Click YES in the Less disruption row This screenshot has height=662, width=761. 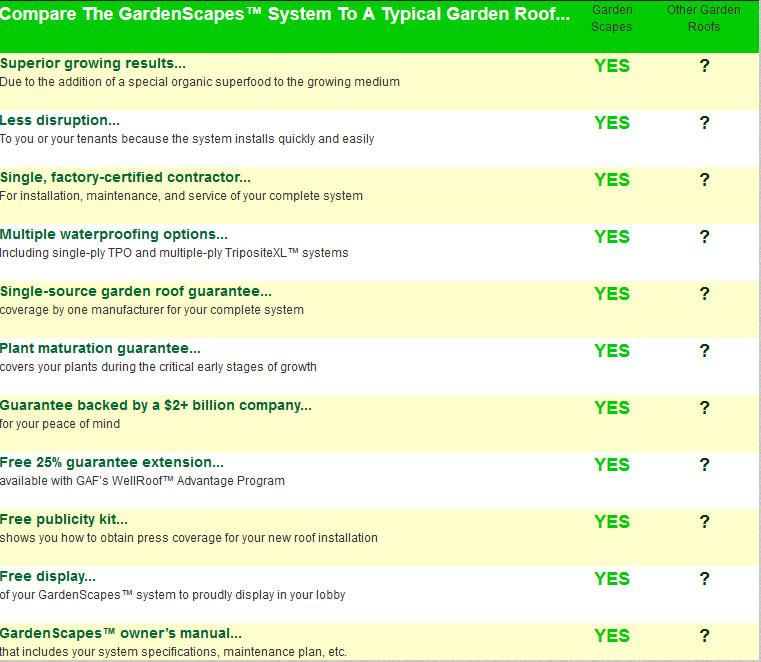pos(612,123)
